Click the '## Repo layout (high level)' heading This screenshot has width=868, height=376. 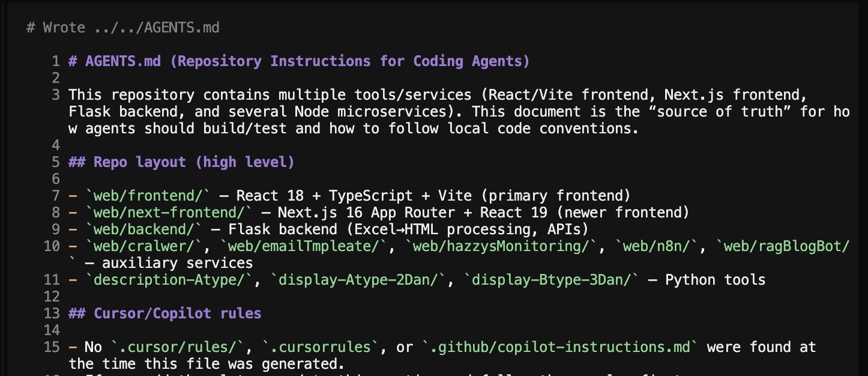[x=181, y=162]
